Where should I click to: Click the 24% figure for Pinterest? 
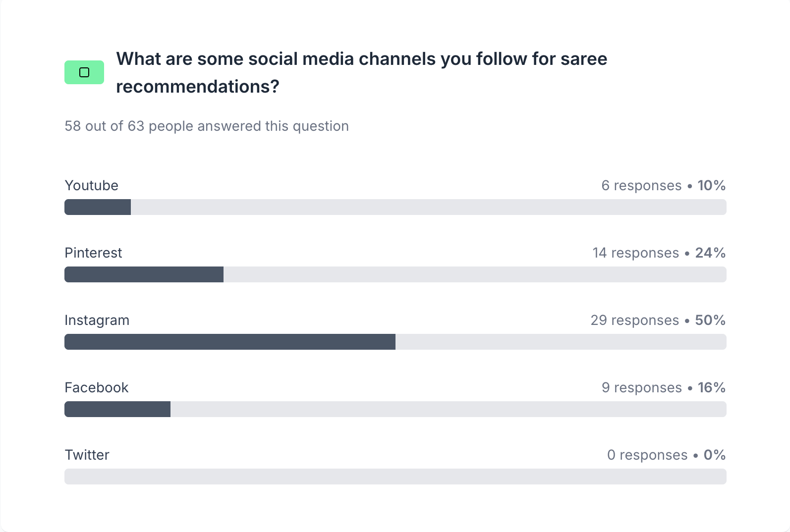point(710,253)
